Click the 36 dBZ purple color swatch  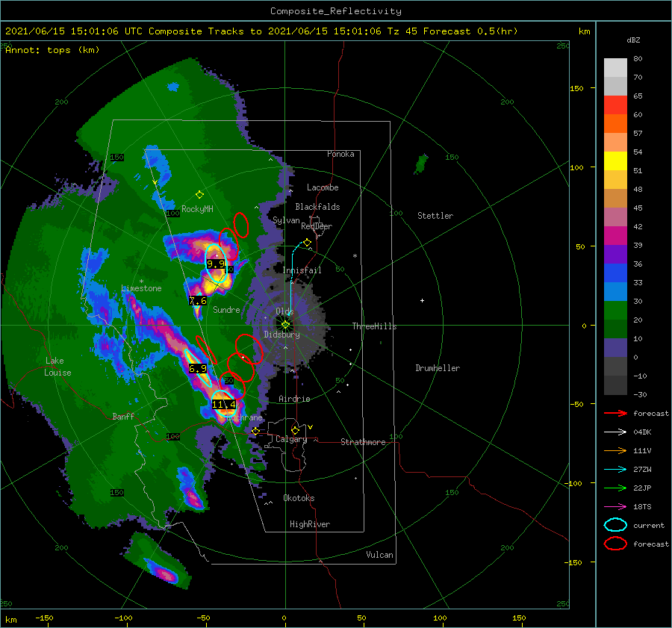[x=615, y=255]
